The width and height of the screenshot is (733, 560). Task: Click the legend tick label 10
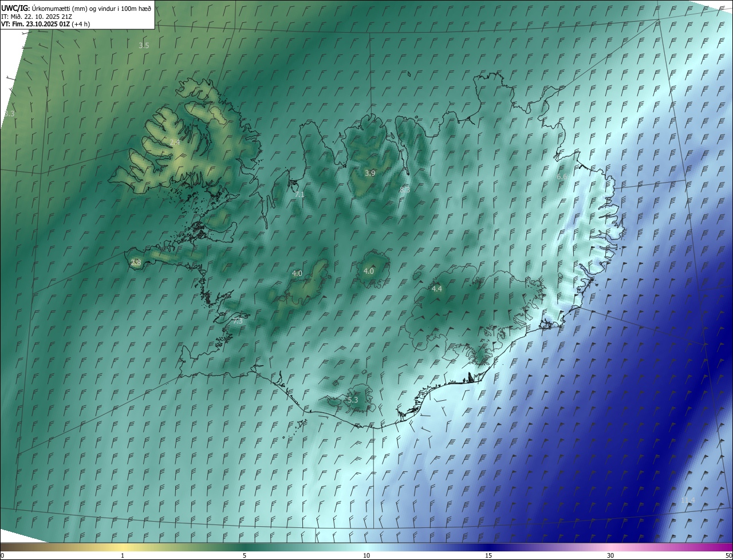point(366,555)
